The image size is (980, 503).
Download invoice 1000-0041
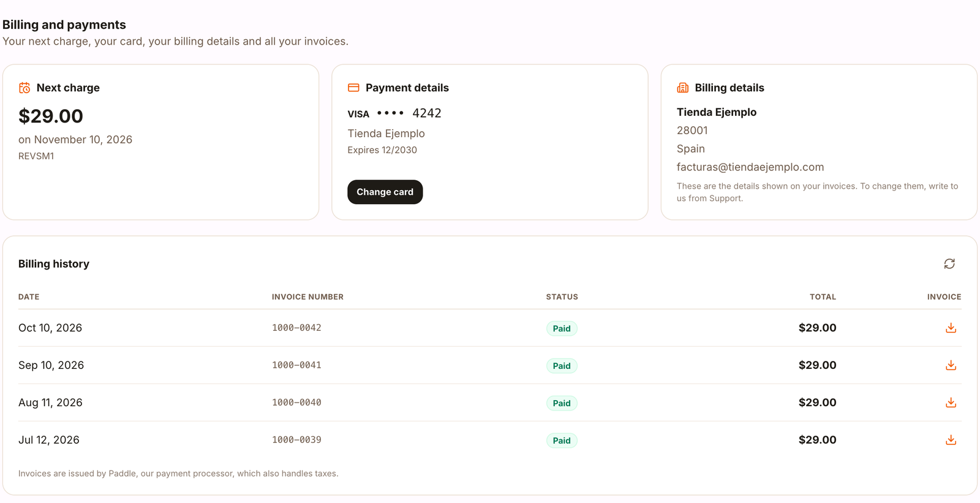point(951,365)
